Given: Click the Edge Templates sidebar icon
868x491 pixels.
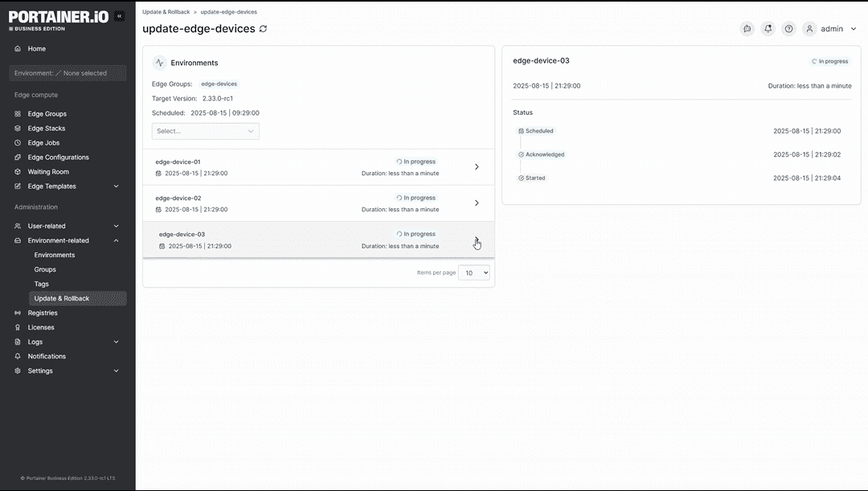Looking at the screenshot, I should [x=18, y=186].
